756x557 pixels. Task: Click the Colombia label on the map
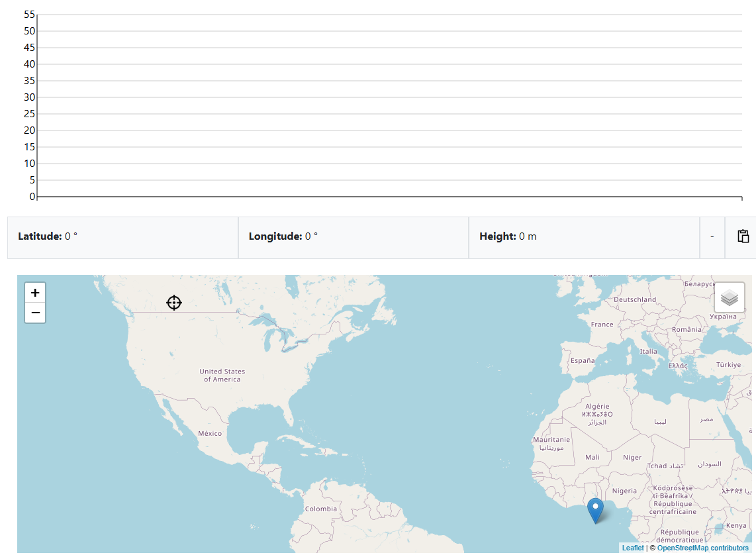pos(320,509)
